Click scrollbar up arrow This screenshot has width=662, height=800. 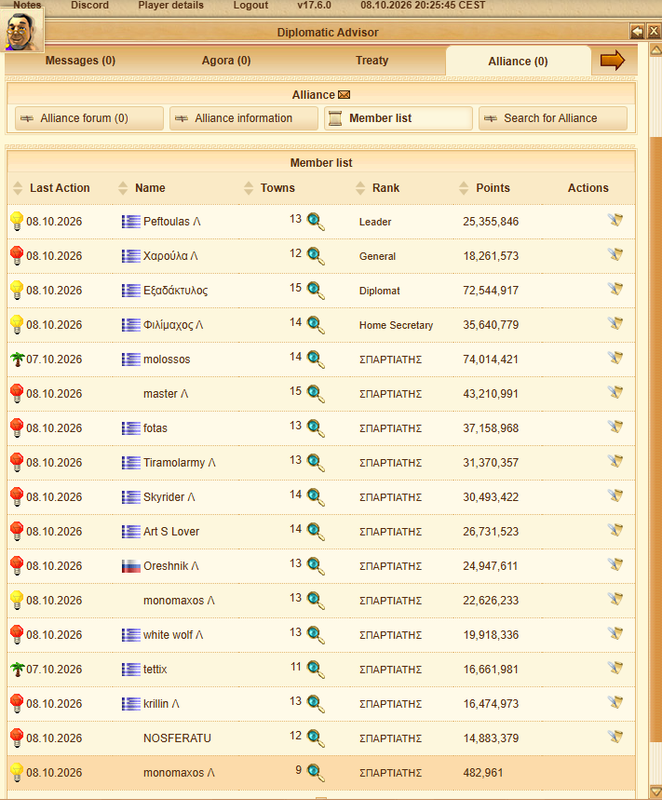656,50
